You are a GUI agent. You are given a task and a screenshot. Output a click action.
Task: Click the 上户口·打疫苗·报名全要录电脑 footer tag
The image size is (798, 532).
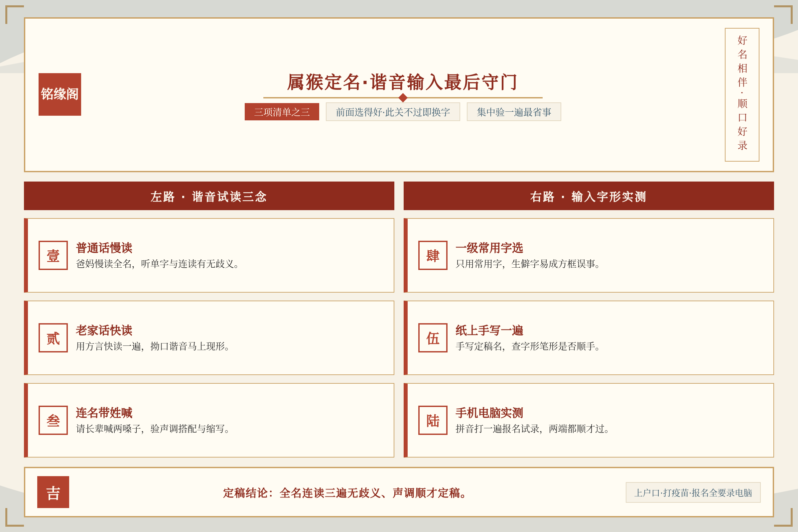point(693,492)
